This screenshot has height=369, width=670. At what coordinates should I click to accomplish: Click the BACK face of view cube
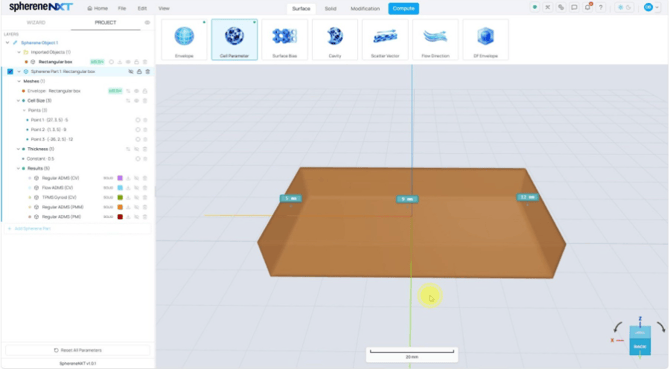pyautogui.click(x=640, y=346)
